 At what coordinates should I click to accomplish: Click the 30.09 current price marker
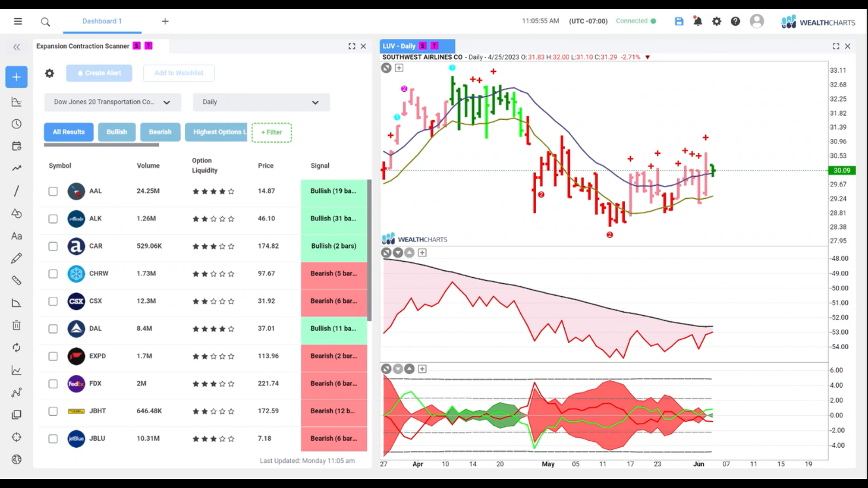coord(841,170)
